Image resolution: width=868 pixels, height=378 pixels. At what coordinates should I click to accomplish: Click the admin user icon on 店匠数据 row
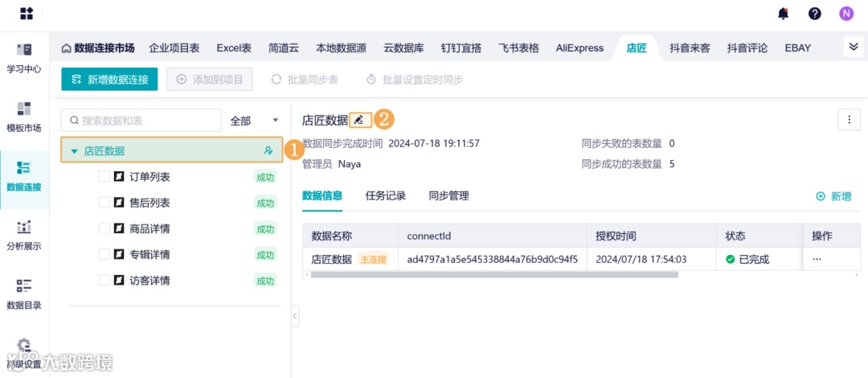[x=268, y=150]
